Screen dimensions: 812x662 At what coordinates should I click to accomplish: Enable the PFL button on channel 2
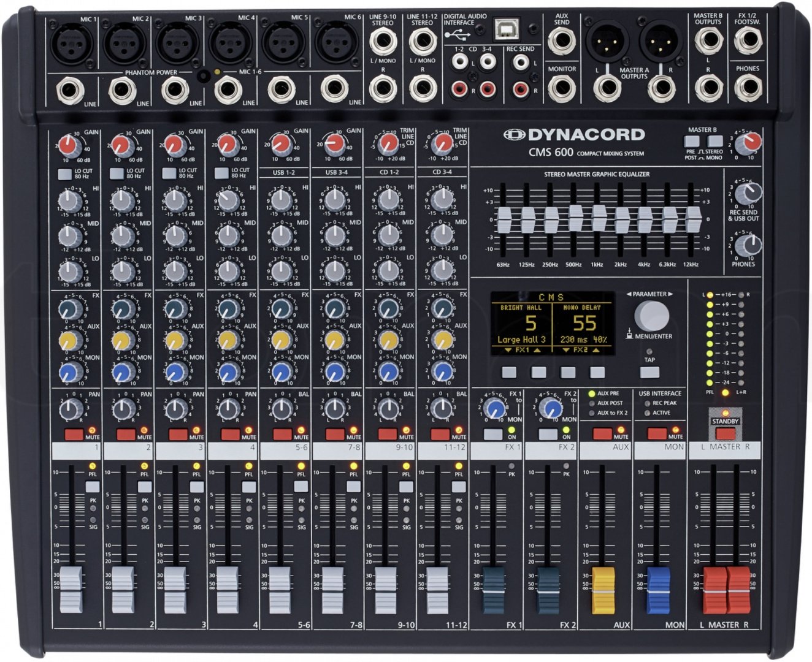(x=145, y=487)
